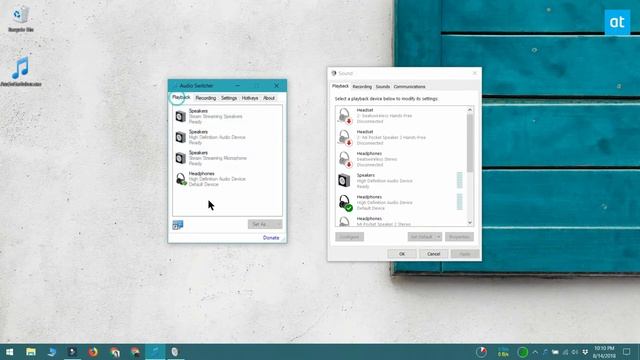Click Cancel in the Sound window
The width and height of the screenshot is (640, 360).
[x=433, y=254]
